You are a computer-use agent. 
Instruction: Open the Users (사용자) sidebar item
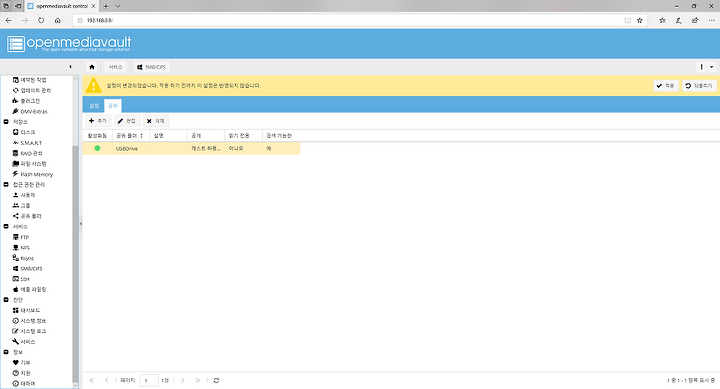point(24,195)
